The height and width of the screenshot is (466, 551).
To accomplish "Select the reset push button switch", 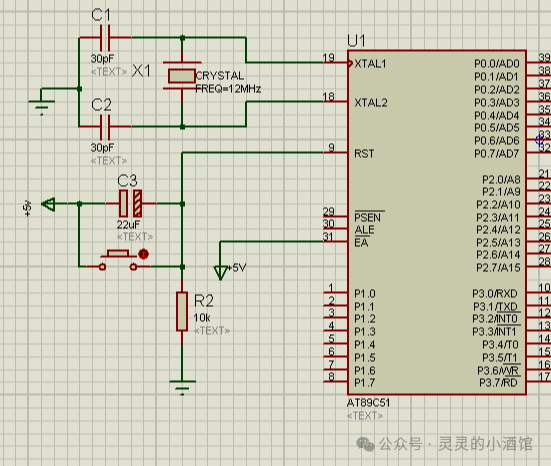I will (118, 260).
